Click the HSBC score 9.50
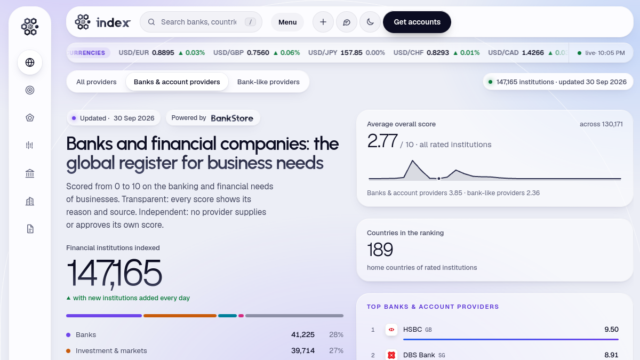 611,329
